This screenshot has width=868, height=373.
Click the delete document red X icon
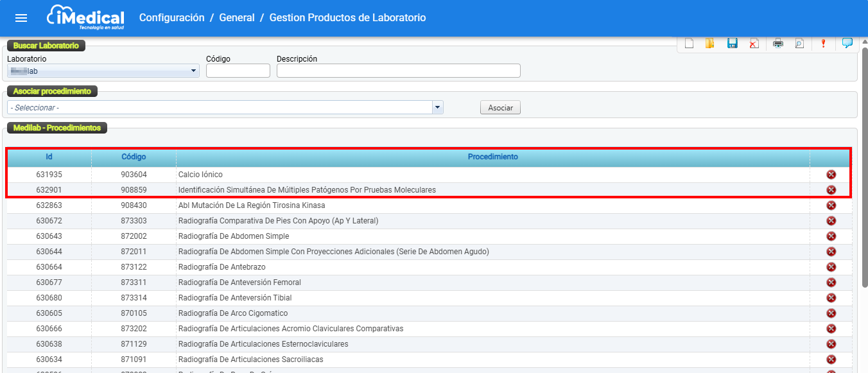pos(754,44)
